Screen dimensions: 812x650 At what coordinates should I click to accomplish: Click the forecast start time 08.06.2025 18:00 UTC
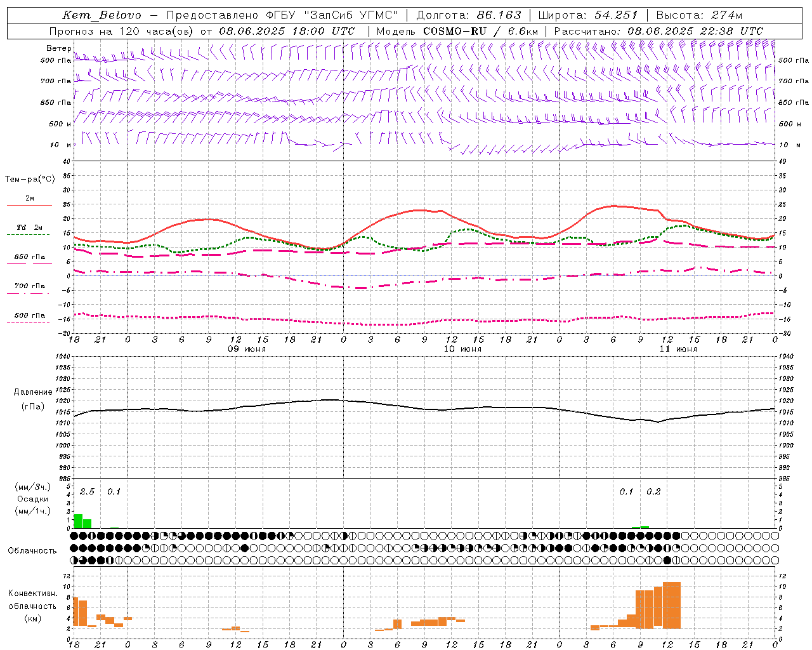(287, 31)
